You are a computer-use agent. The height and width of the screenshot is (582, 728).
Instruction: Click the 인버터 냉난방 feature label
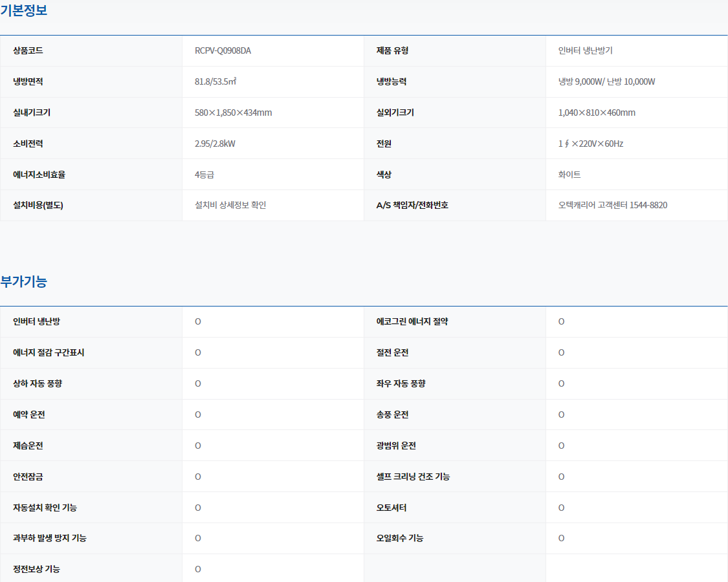point(36,321)
